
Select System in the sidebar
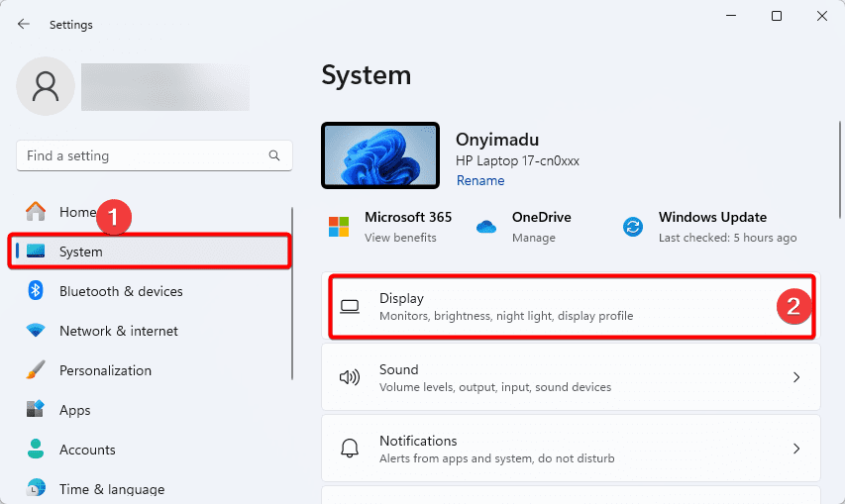[x=150, y=252]
